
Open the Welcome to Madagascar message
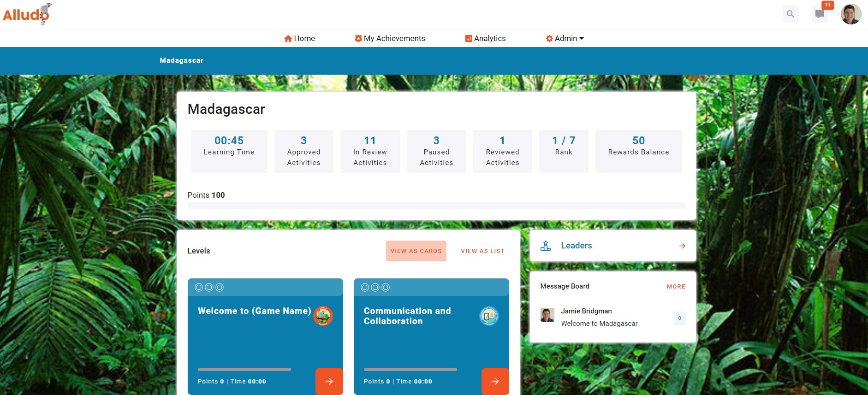pos(599,324)
